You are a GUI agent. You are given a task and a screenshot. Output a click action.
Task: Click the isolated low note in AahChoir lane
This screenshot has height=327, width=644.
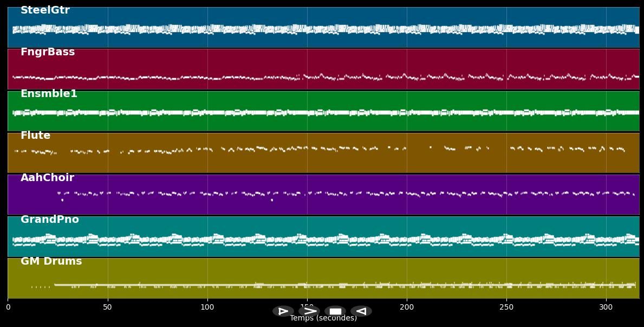62,200
